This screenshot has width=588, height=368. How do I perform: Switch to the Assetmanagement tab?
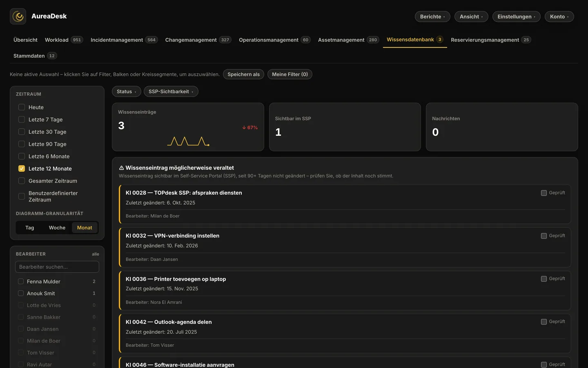point(349,40)
